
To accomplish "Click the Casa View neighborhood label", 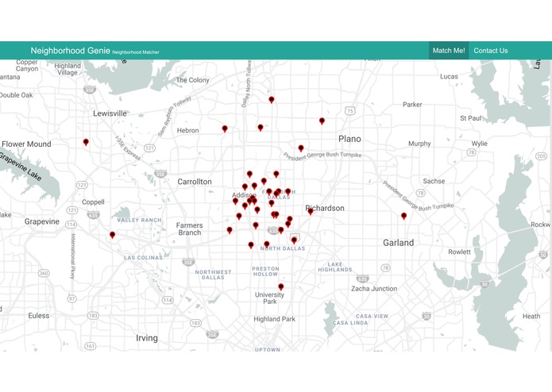I will pyautogui.click(x=373, y=316).
